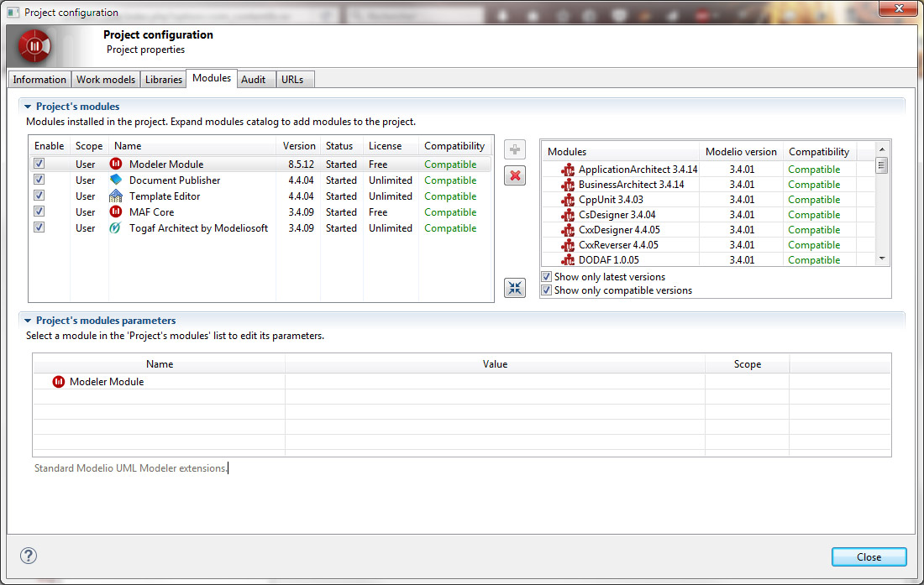Disable the Document Publisher checkbox
The image size is (924, 585).
[x=39, y=179]
